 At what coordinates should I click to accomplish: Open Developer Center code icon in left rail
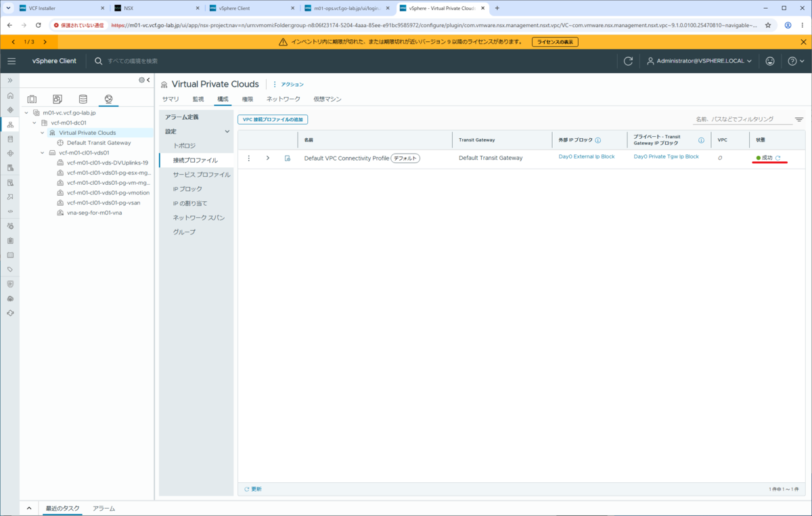click(10, 211)
